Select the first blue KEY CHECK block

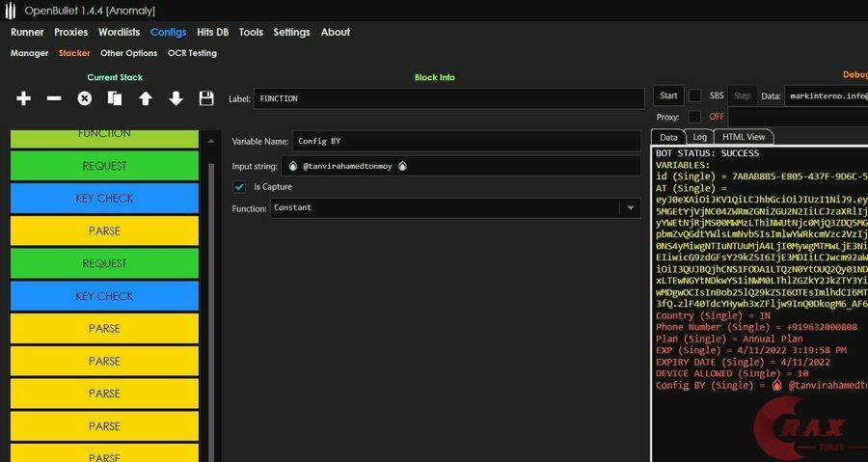pos(104,198)
